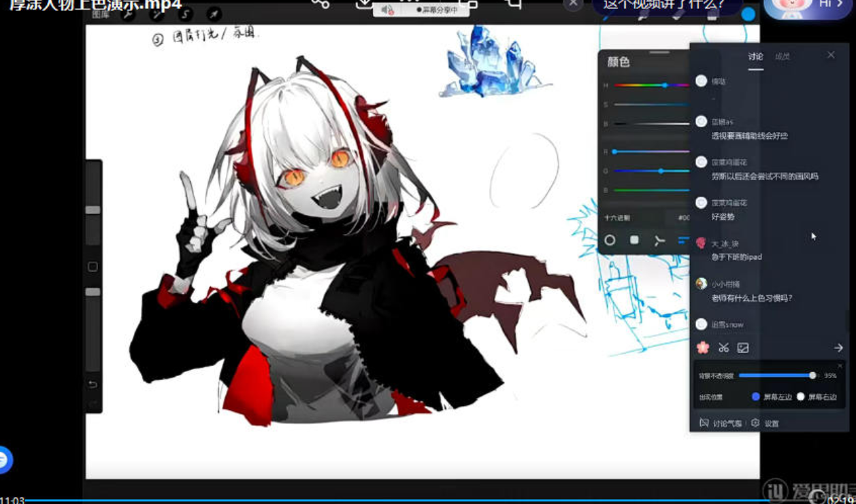Toggle the 讨论气泡 discussion bubble option
The image size is (856, 504).
coord(721,423)
